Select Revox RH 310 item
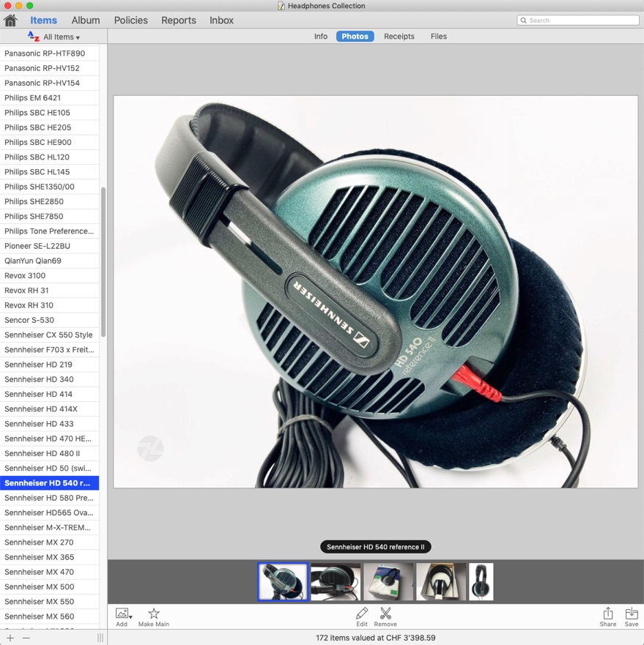Image resolution: width=644 pixels, height=645 pixels. click(x=49, y=305)
